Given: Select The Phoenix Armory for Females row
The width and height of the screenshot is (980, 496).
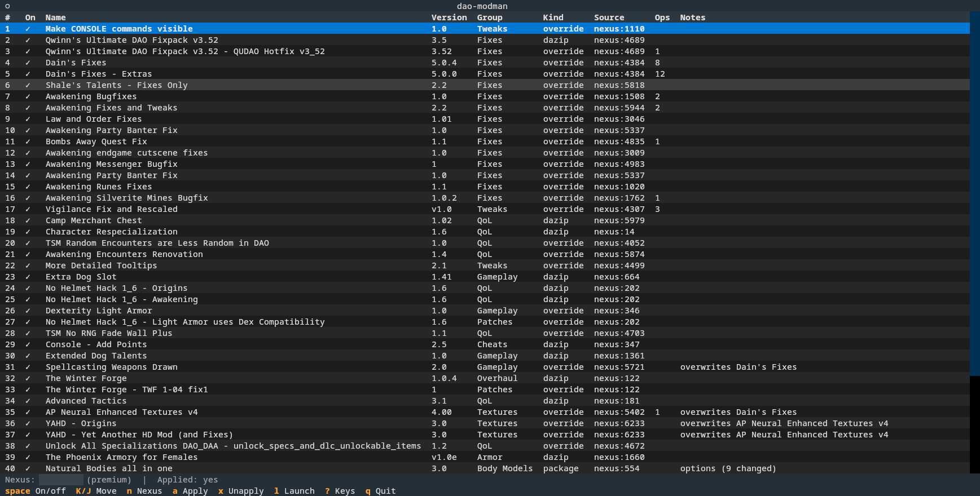Looking at the screenshot, I should tap(485, 457).
